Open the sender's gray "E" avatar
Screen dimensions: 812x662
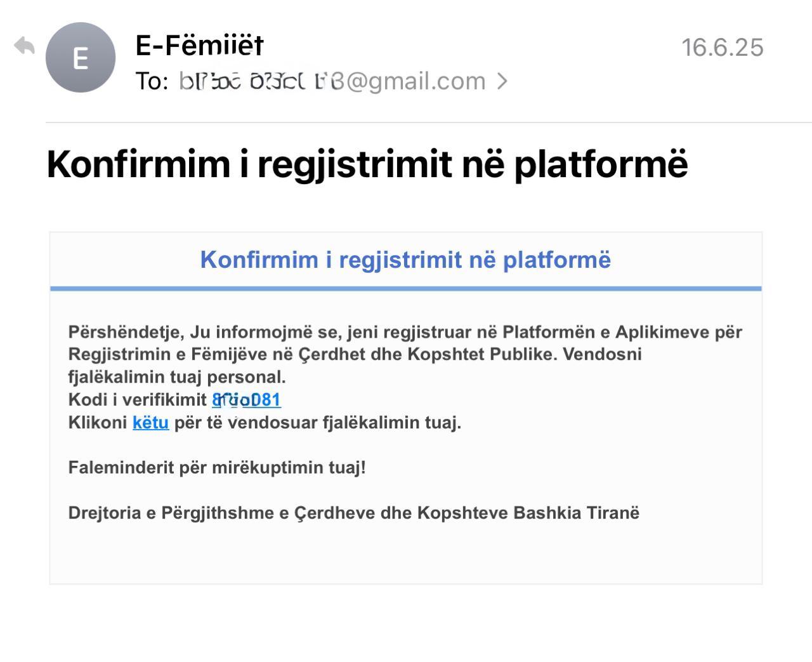click(81, 58)
